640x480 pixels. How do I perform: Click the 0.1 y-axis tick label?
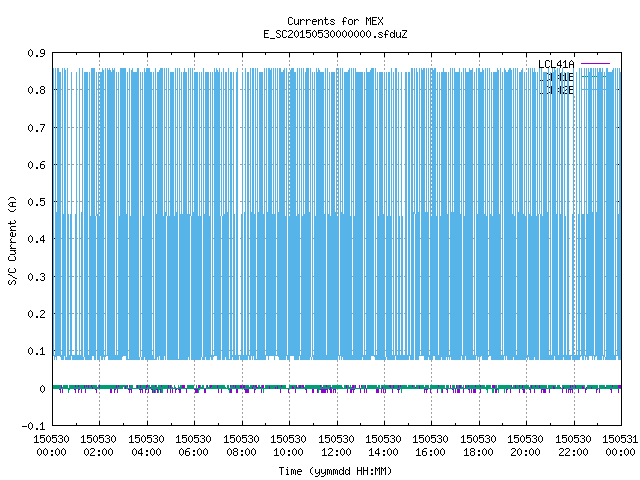(x=36, y=351)
